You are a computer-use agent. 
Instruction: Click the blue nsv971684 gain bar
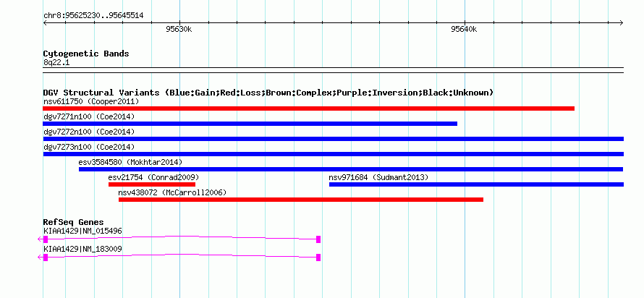[x=476, y=184]
